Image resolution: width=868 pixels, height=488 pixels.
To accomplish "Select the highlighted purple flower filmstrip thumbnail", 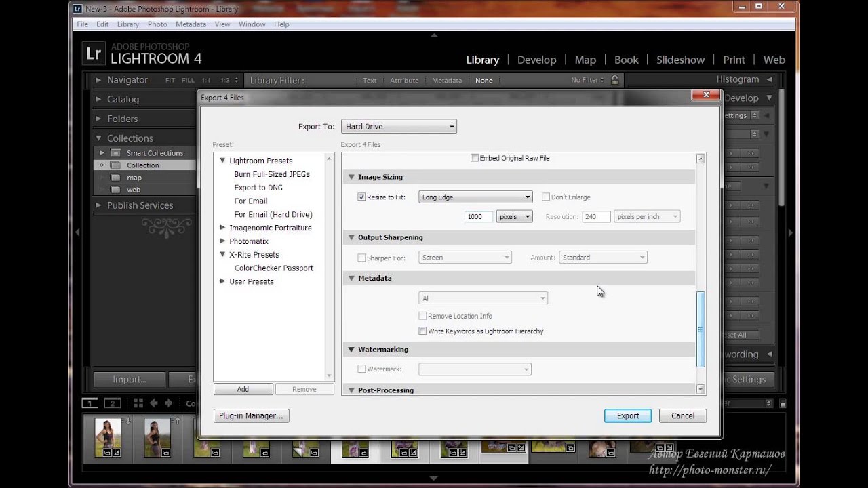I will pyautogui.click(x=355, y=449).
